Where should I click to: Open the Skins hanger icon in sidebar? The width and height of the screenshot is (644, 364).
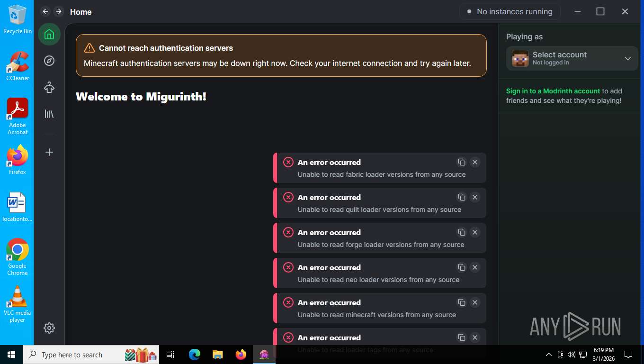click(49, 87)
